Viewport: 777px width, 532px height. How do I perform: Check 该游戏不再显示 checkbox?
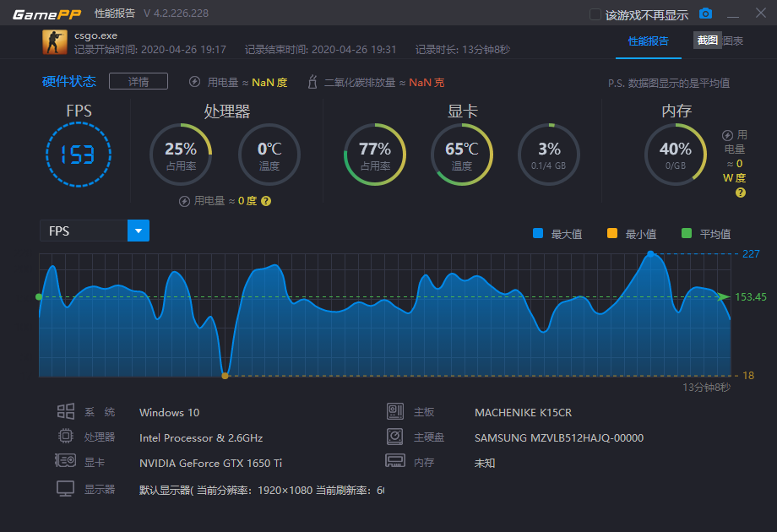tap(595, 14)
